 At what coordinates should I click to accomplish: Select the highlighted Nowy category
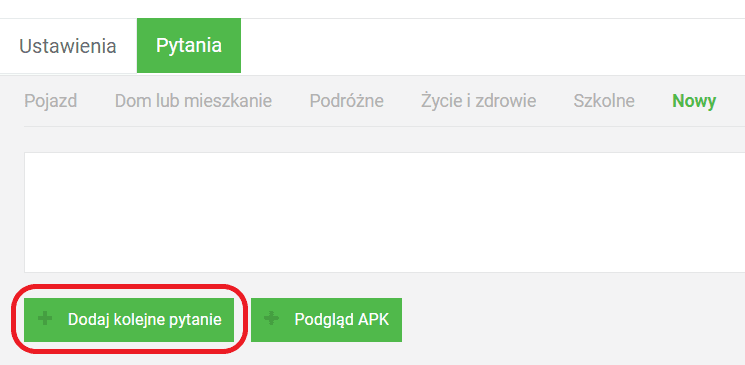coord(694,101)
